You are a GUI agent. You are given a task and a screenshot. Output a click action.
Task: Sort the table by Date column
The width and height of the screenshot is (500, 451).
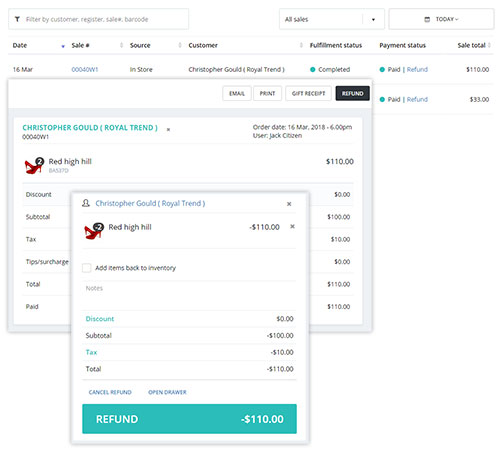click(20, 45)
